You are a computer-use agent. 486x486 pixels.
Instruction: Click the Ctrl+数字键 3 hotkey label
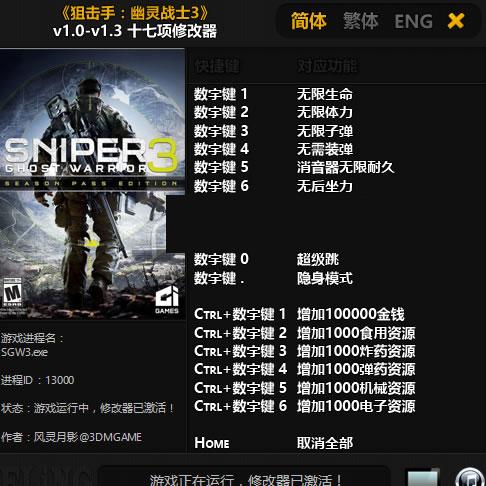point(240,351)
